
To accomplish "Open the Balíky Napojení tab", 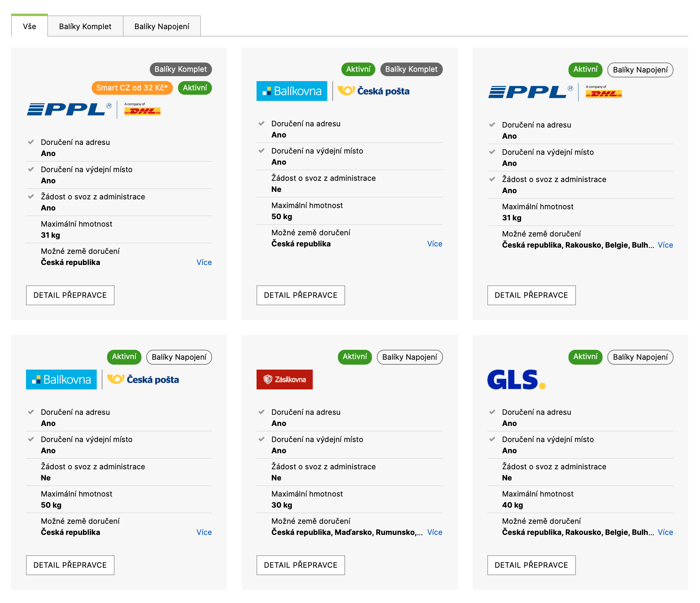I will 162,26.
